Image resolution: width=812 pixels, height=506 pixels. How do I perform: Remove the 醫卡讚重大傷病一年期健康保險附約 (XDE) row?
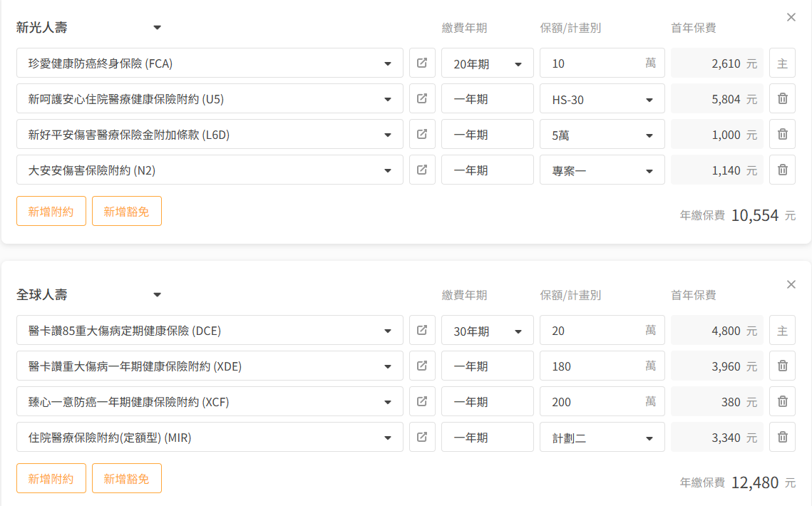point(782,366)
